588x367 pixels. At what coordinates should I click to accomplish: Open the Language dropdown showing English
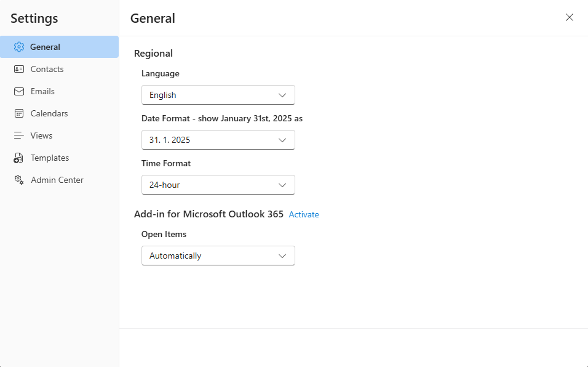(x=218, y=95)
